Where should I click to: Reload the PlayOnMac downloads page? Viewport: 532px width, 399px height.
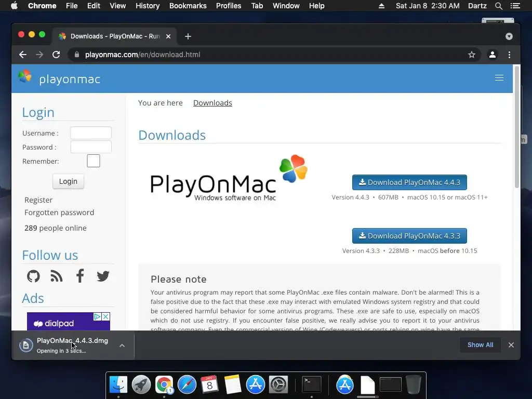click(x=56, y=55)
